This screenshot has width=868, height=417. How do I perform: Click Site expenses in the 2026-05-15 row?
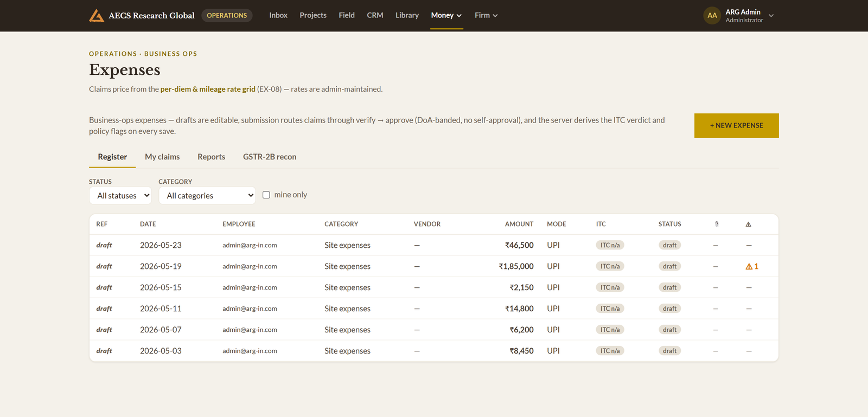[x=347, y=287]
